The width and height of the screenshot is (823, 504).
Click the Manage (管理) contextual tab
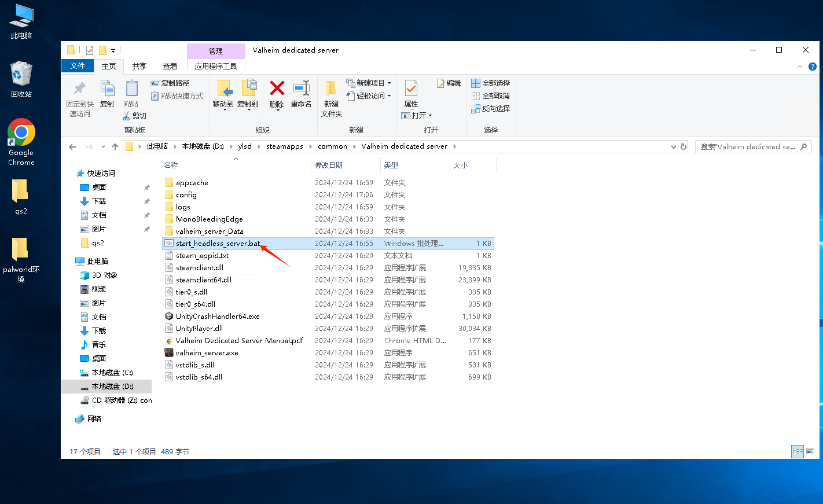coord(216,51)
